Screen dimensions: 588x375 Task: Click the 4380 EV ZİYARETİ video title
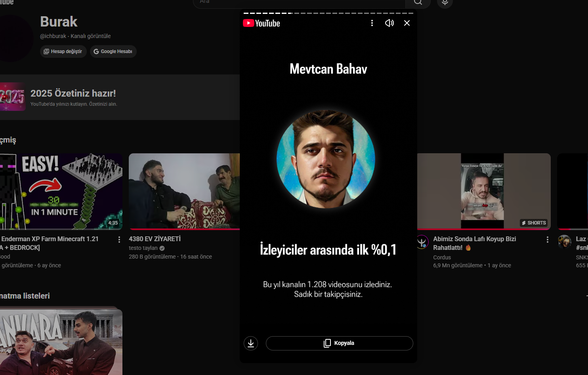point(155,239)
